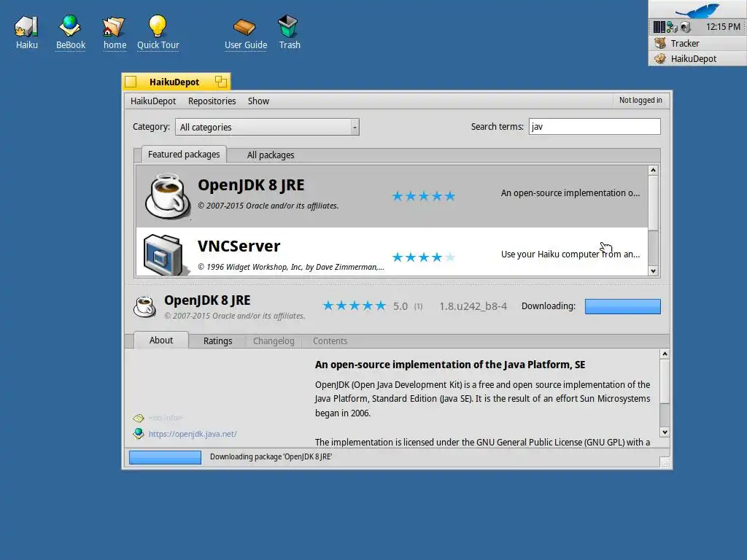Viewport: 747px width, 560px height.
Task: Open the User Guide desktop icon
Action: (x=244, y=27)
